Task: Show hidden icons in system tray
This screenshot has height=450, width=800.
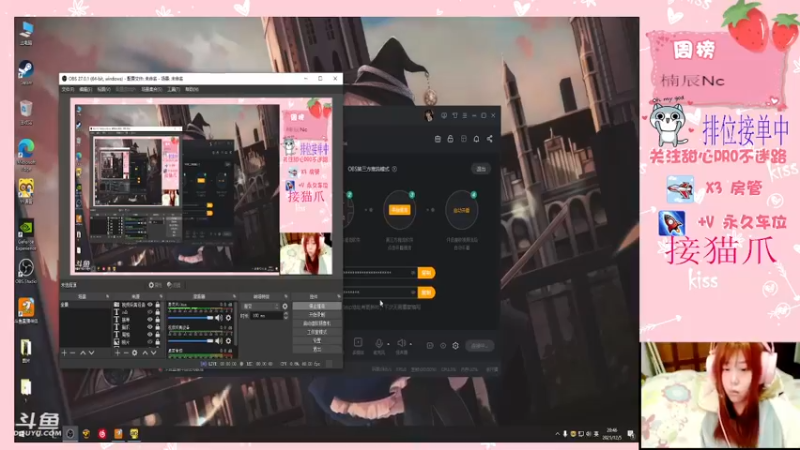Action: click(557, 434)
